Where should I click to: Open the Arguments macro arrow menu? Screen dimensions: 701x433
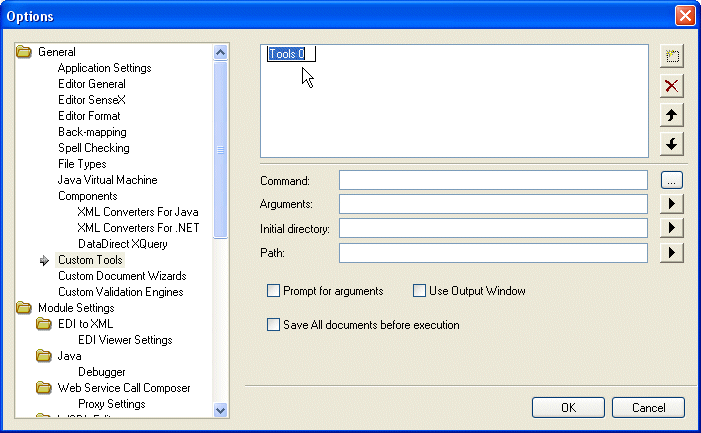(x=672, y=204)
